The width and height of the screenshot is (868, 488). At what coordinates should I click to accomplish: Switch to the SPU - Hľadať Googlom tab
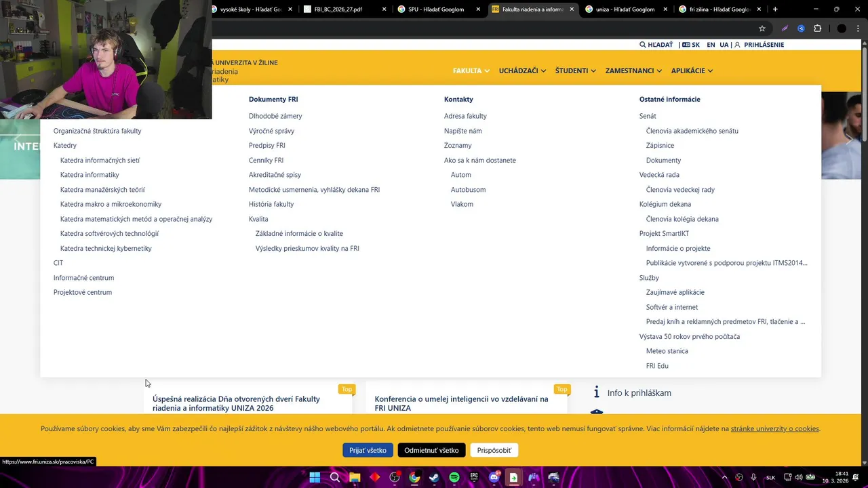[x=437, y=9]
